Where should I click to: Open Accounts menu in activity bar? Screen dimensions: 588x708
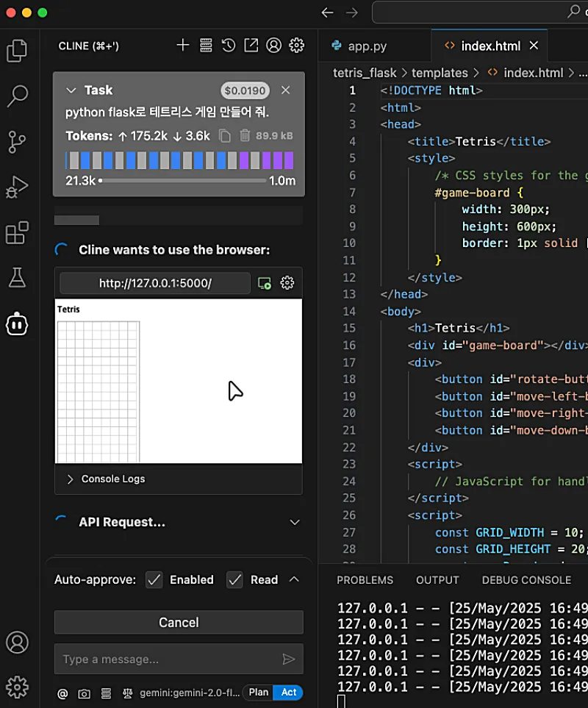coord(17,642)
